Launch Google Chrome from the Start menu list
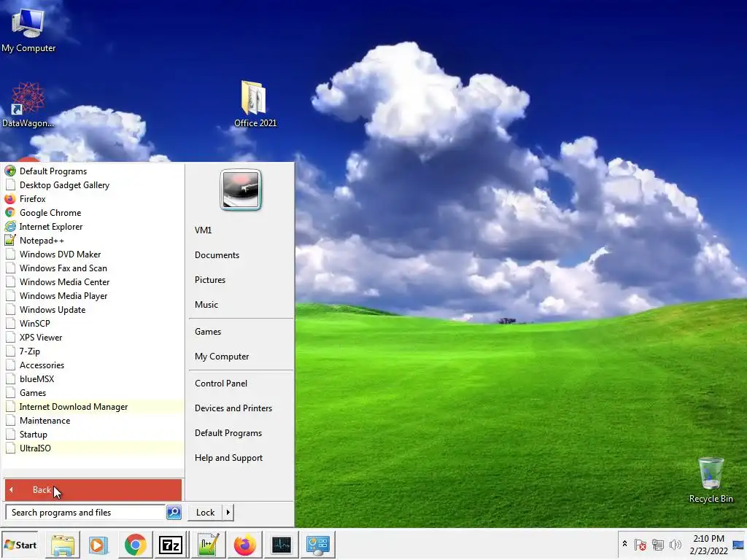747x560 pixels. tap(93, 212)
